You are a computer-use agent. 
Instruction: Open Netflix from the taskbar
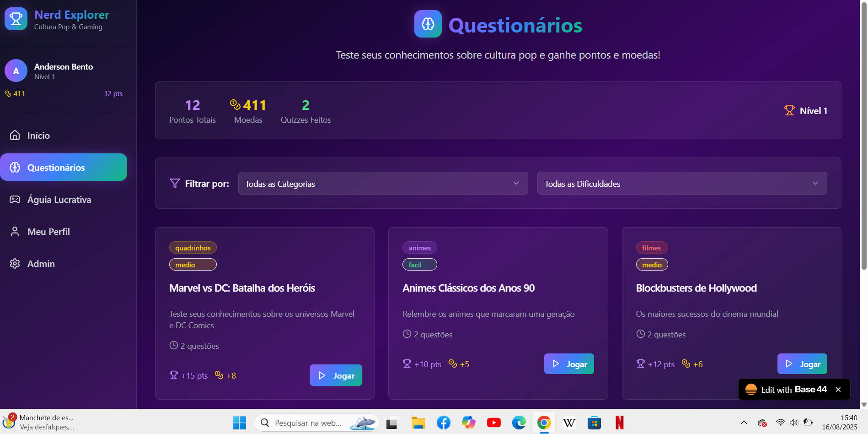tap(619, 423)
